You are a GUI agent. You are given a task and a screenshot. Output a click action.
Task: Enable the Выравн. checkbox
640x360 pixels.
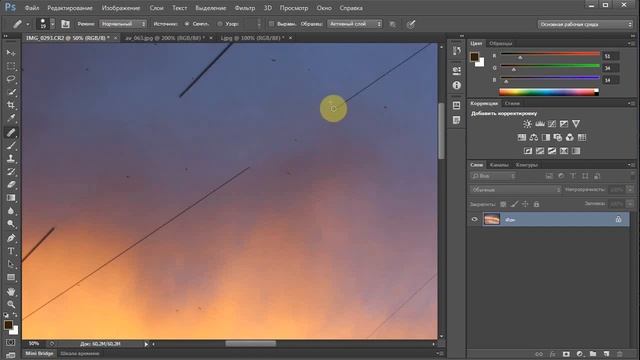(x=271, y=24)
